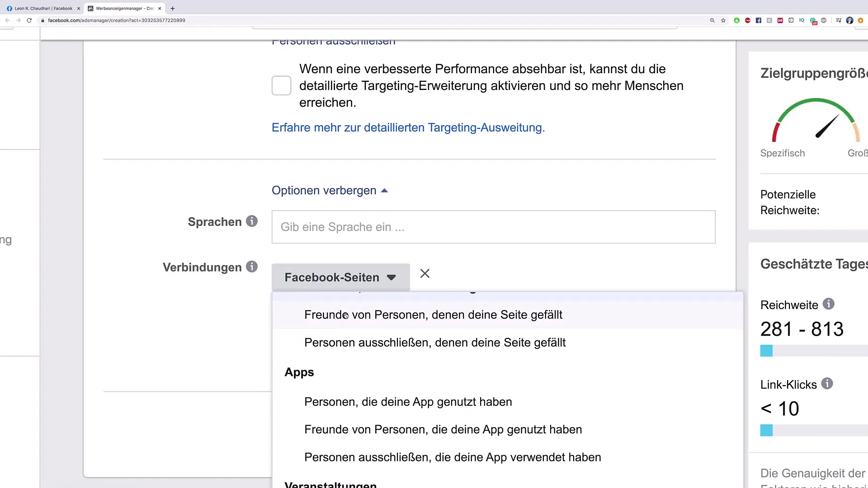Click into the 'Gib eine Sprache ein' field
This screenshot has height=488, width=868.
(x=493, y=227)
